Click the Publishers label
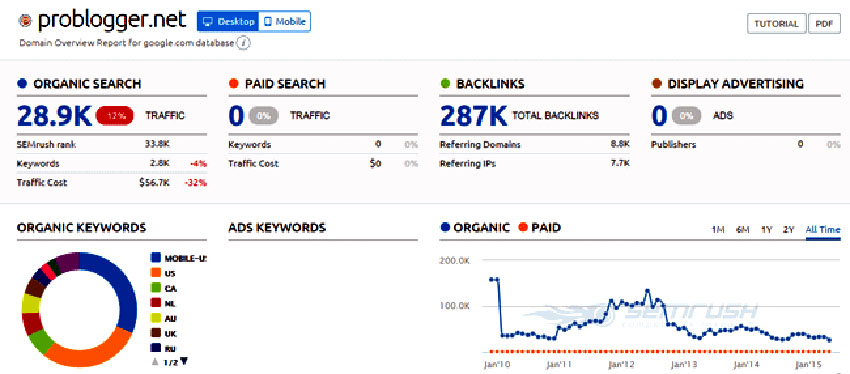This screenshot has height=374, width=850. [674, 145]
